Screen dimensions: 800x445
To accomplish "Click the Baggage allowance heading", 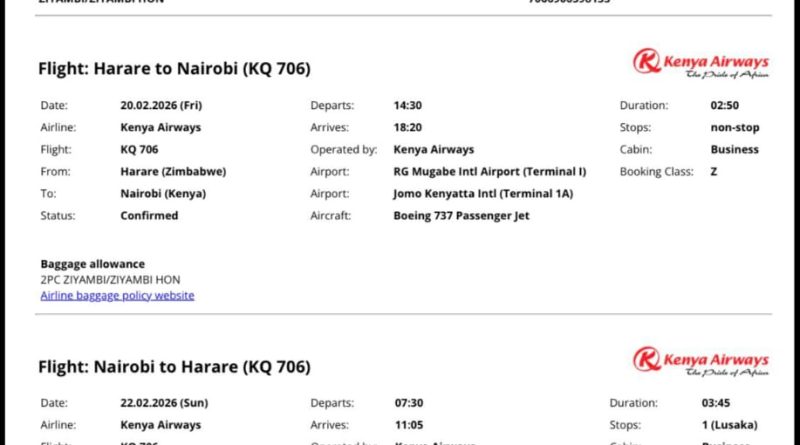I will (92, 264).
